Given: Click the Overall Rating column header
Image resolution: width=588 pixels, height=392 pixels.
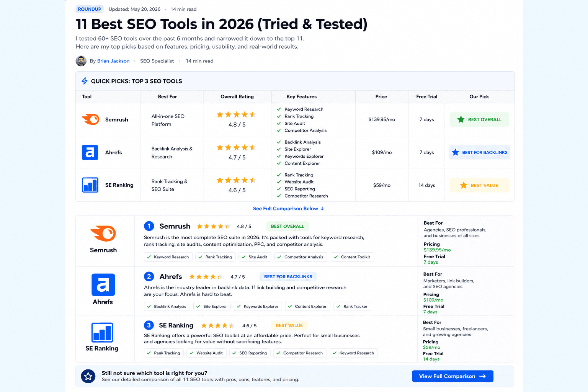Looking at the screenshot, I should coord(237,96).
